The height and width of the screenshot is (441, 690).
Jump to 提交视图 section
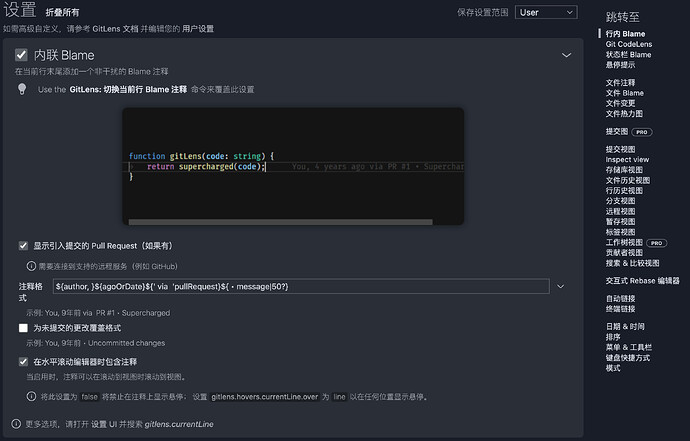620,149
